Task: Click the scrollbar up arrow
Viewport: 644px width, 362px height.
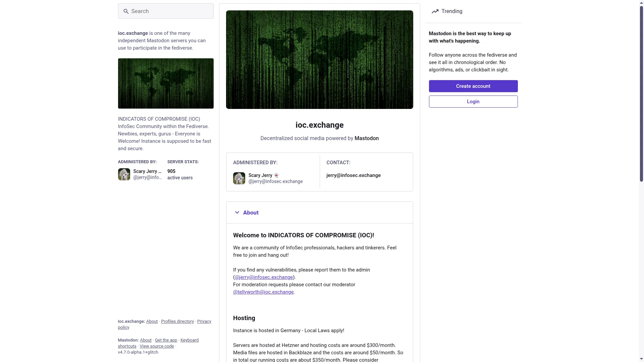Action: [641, 3]
